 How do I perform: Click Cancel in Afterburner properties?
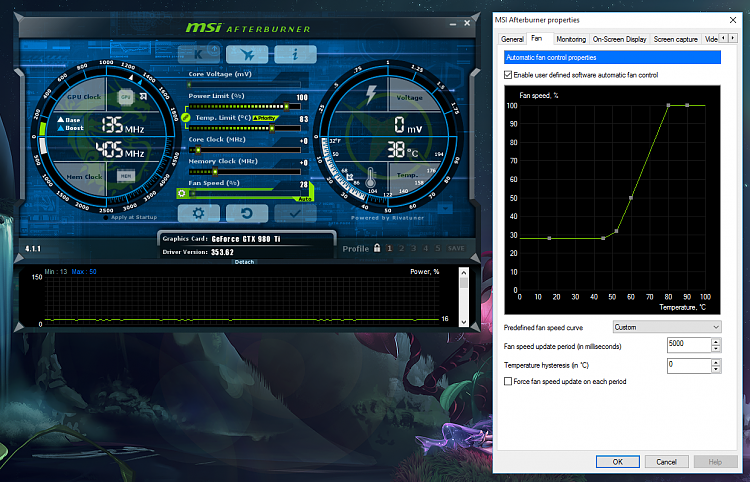(x=666, y=462)
